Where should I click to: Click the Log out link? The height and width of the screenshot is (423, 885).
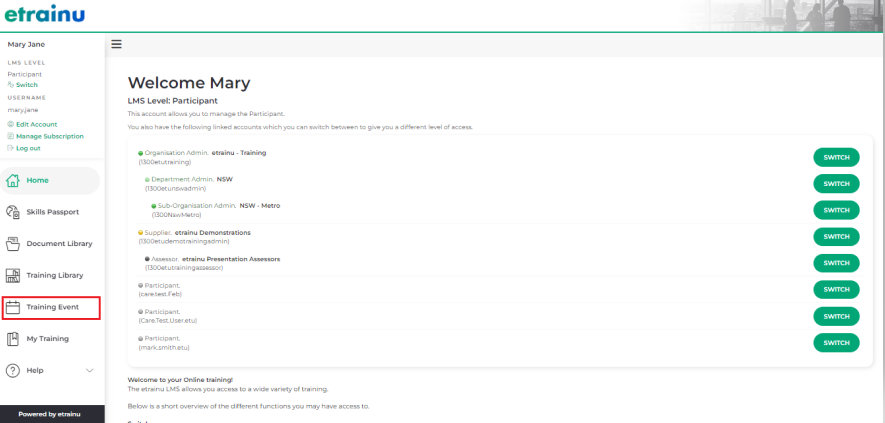[28, 148]
